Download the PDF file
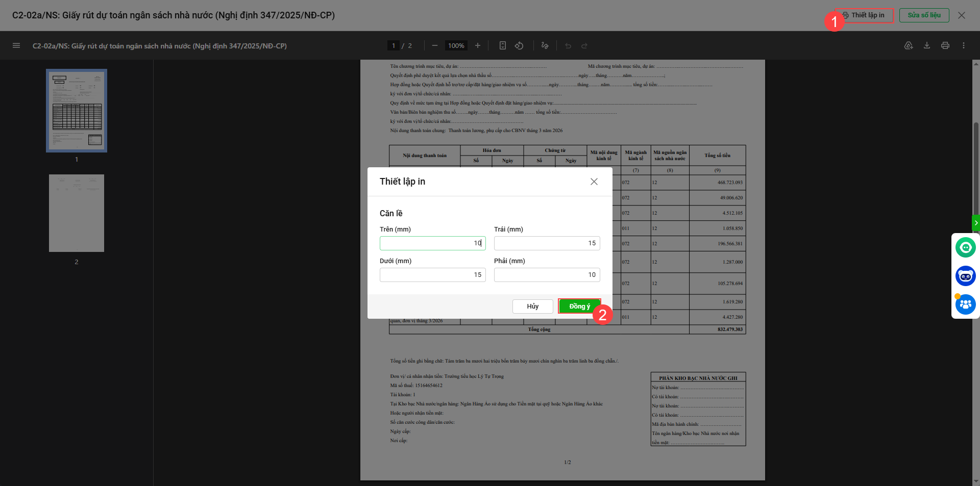 coord(927,46)
